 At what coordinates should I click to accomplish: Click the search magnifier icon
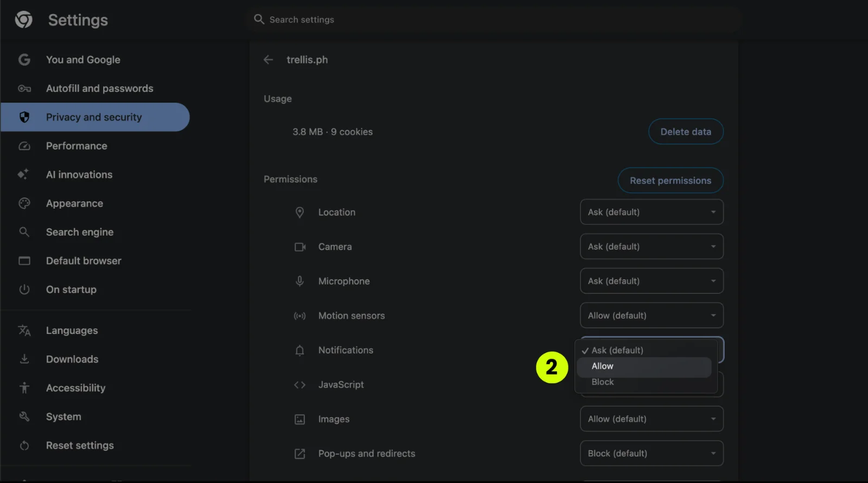pos(259,20)
